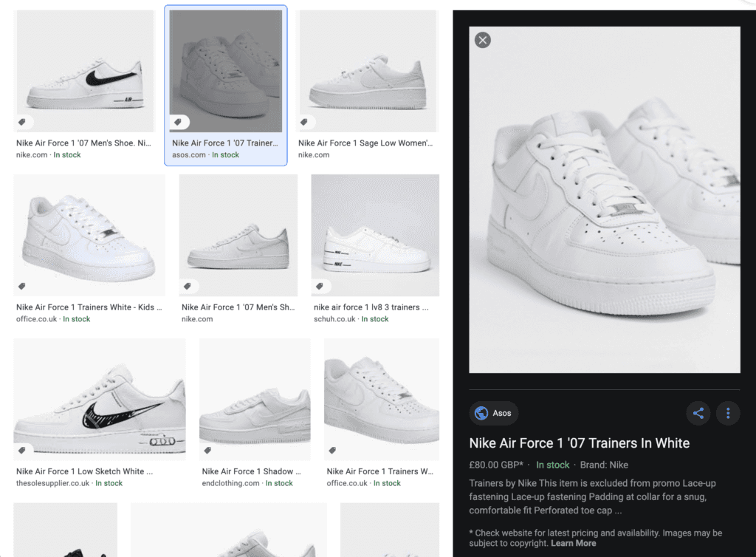Open the Nike Air Force 1 '07 Trainer... title

tap(225, 143)
